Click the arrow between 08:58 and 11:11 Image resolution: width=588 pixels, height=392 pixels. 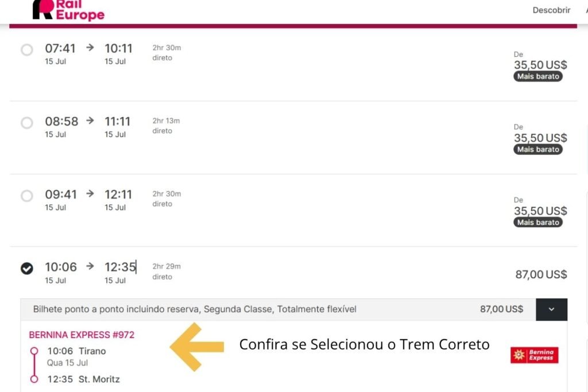coord(90,121)
